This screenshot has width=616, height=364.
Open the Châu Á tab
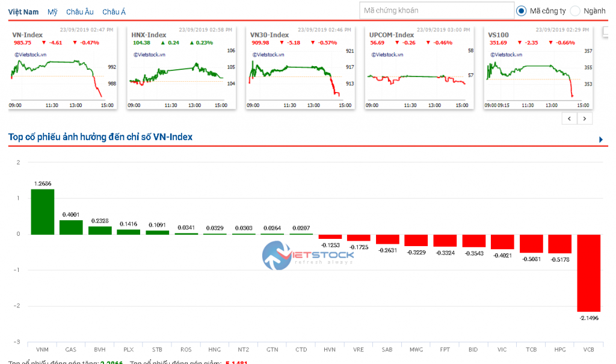(114, 12)
